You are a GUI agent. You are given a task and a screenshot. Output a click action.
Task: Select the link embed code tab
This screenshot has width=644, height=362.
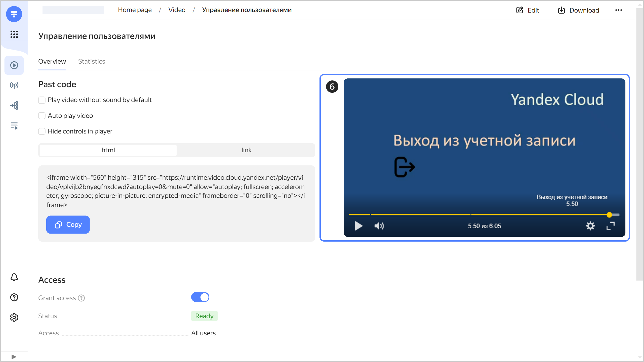246,150
